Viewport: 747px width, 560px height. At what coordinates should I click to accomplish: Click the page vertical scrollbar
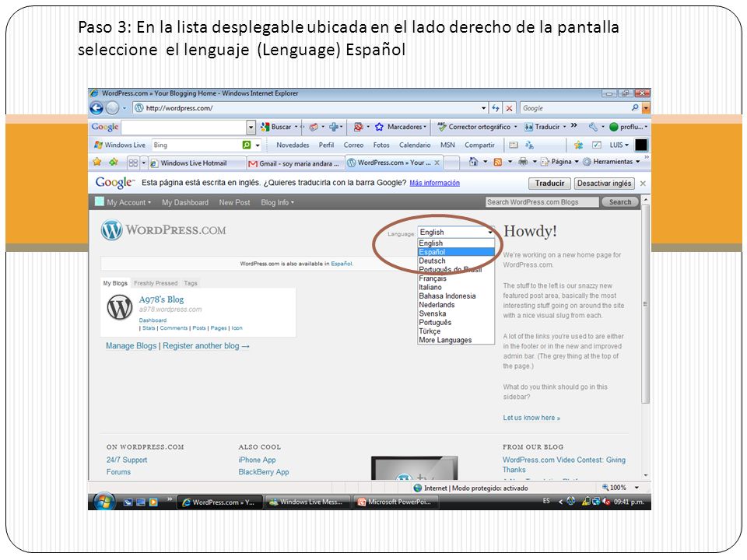click(646, 304)
